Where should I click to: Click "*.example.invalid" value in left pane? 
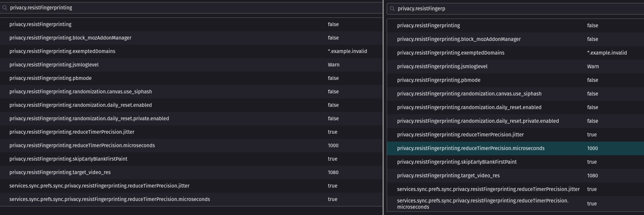(x=347, y=51)
